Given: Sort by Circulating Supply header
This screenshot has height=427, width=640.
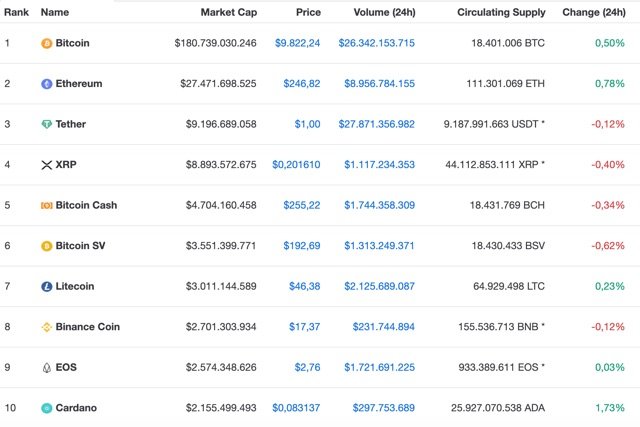Looking at the screenshot, I should tap(501, 12).
